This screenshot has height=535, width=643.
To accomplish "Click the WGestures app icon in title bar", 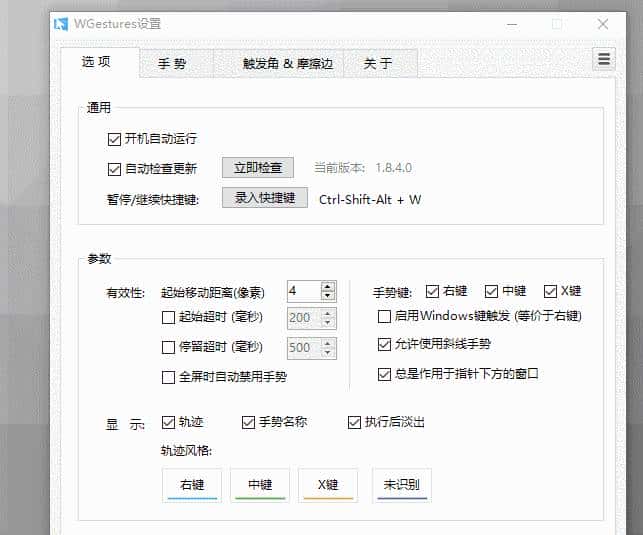I will [61, 24].
